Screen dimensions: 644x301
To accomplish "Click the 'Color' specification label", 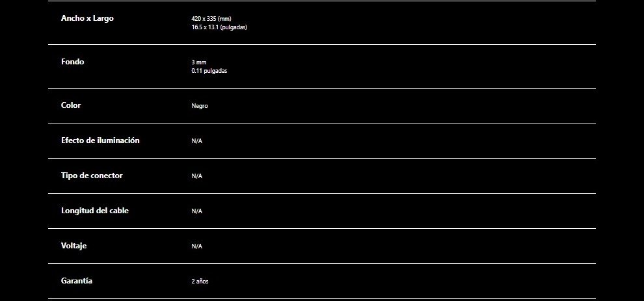I will (x=71, y=105).
